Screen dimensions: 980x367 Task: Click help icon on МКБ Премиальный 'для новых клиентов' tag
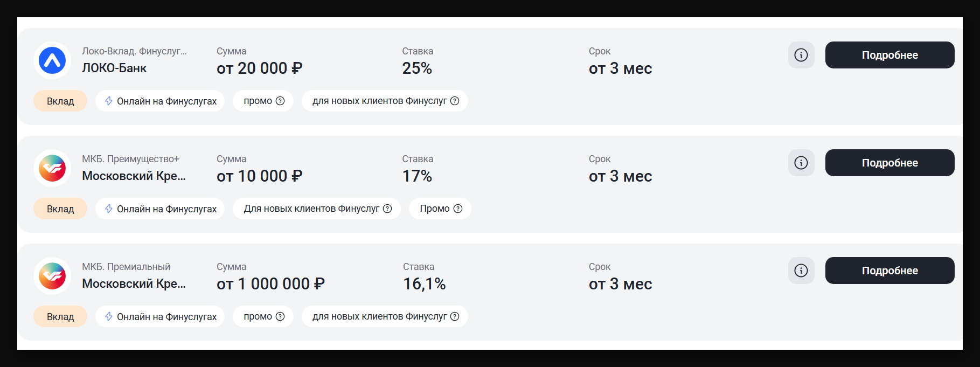455,316
